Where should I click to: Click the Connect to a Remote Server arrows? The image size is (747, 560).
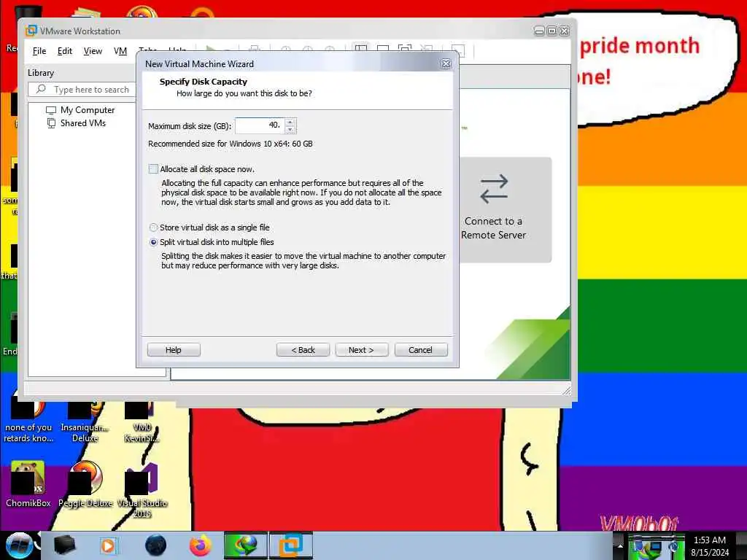494,189
